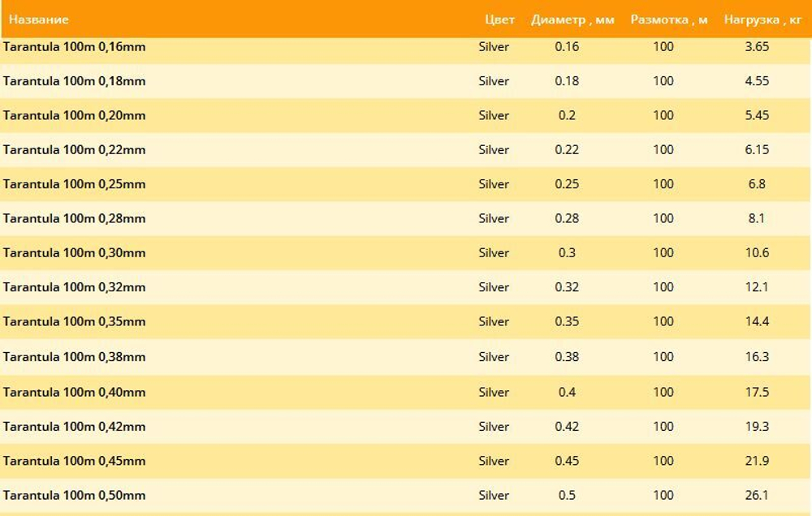The width and height of the screenshot is (812, 516).
Task: Click load value 14.4
Action: coord(757,321)
